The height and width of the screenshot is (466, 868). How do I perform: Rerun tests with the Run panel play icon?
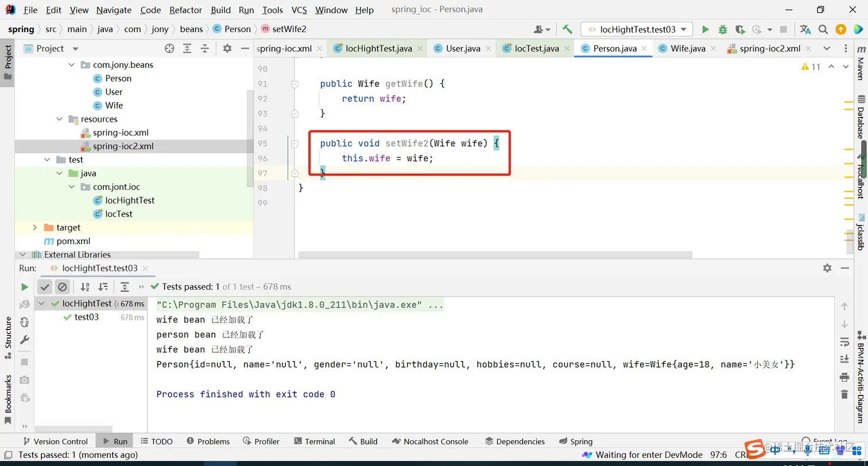(24, 287)
